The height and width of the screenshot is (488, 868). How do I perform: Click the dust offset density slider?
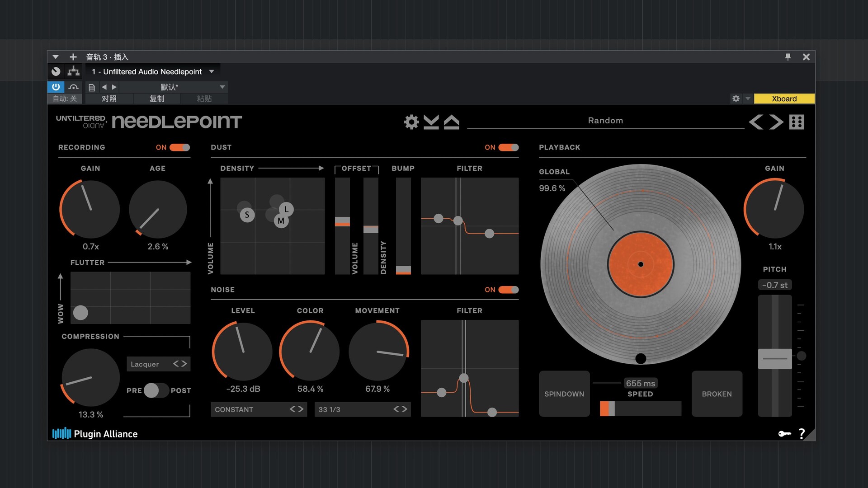[x=371, y=226]
